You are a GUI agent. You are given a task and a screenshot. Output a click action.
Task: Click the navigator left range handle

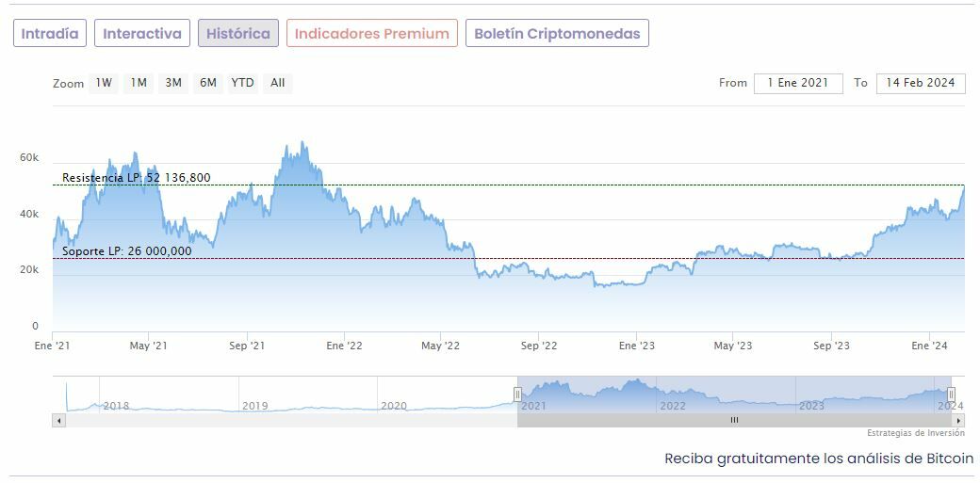tap(517, 394)
